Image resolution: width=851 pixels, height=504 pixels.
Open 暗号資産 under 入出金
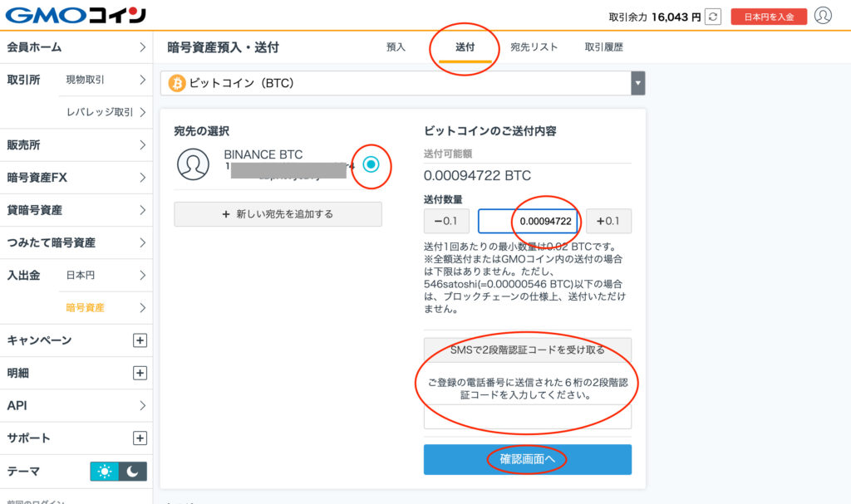106,307
